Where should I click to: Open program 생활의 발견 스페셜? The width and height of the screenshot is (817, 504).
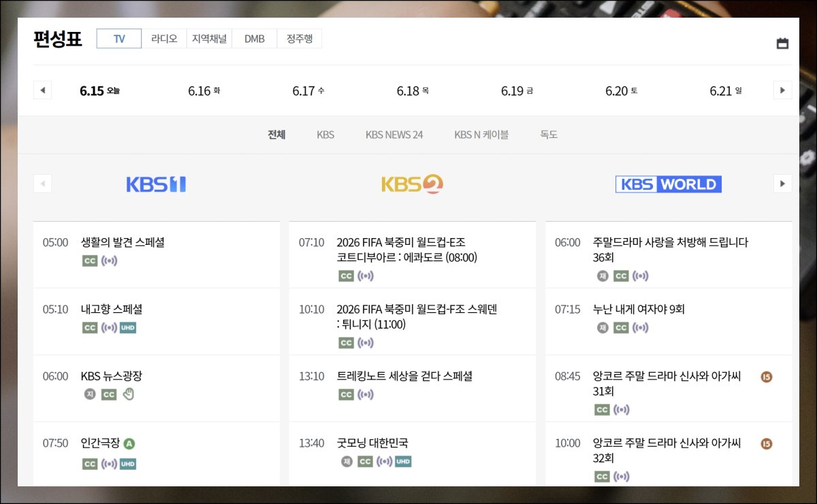click(123, 242)
